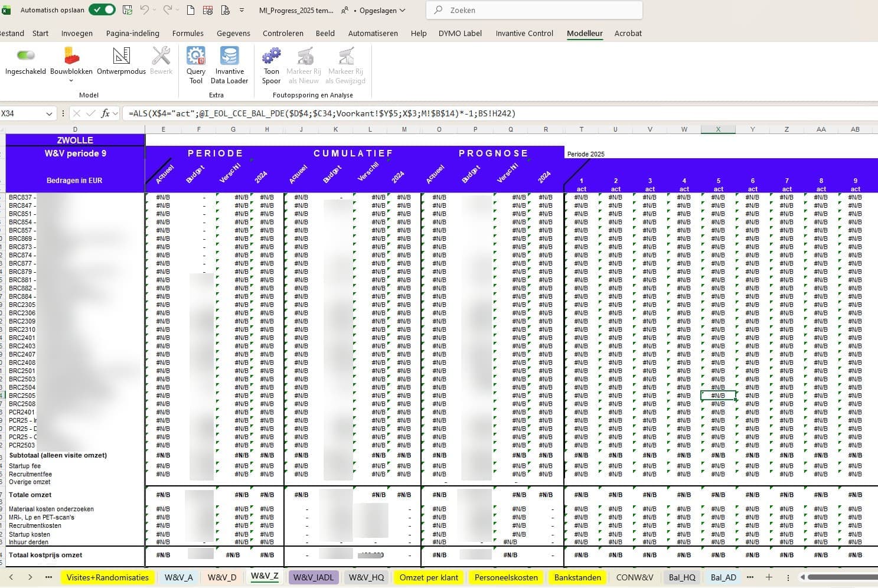
Task: Select column X header
Action: [718, 129]
